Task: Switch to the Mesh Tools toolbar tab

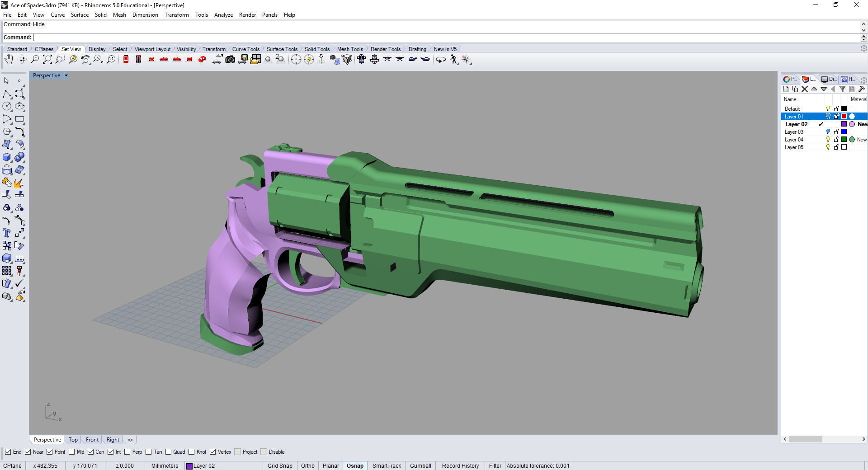Action: [x=350, y=49]
